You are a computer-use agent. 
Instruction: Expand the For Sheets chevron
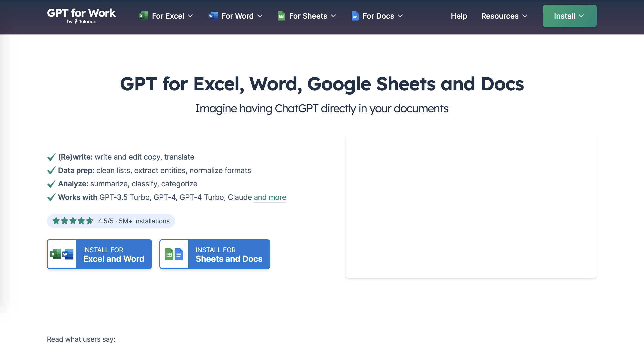pyautogui.click(x=333, y=16)
